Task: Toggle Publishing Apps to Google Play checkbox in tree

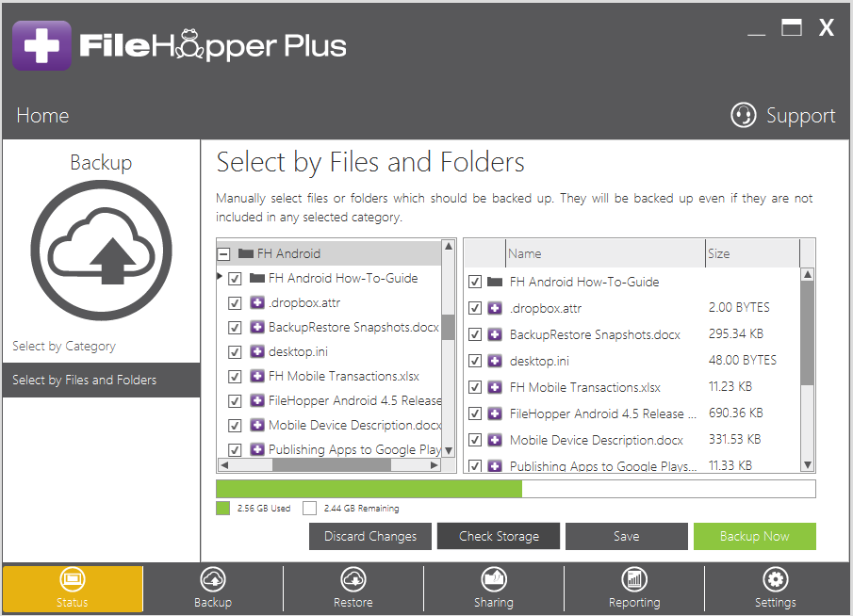Action: point(235,449)
